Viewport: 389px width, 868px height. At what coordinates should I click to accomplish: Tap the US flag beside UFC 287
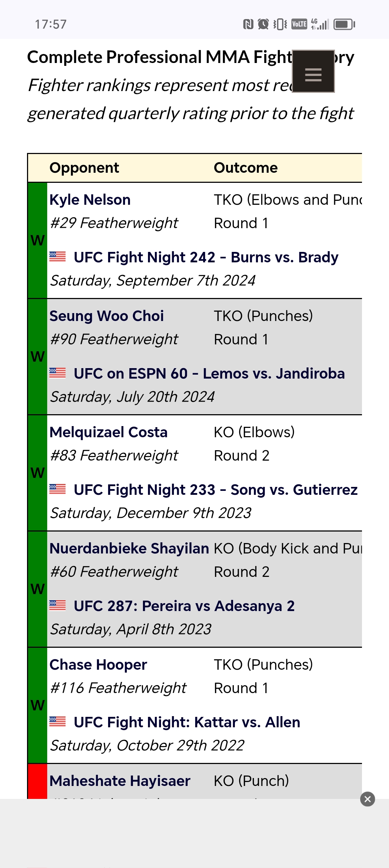pyautogui.click(x=58, y=605)
